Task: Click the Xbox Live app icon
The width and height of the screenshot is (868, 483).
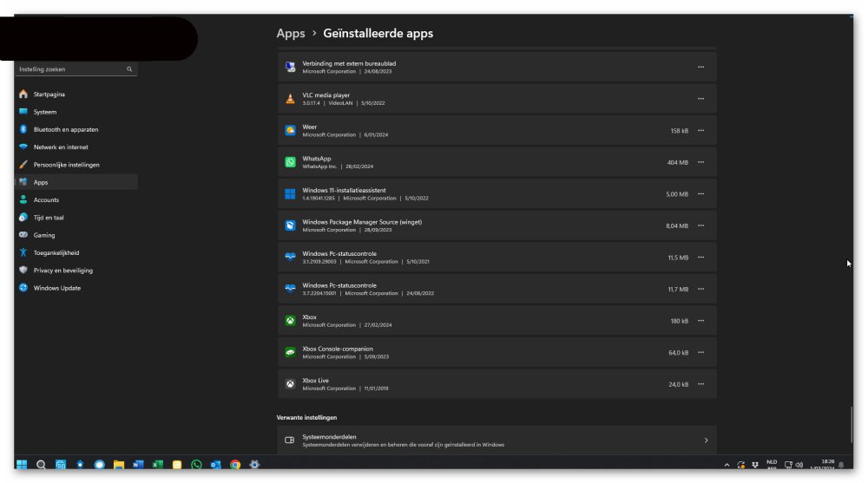Action: click(x=290, y=384)
